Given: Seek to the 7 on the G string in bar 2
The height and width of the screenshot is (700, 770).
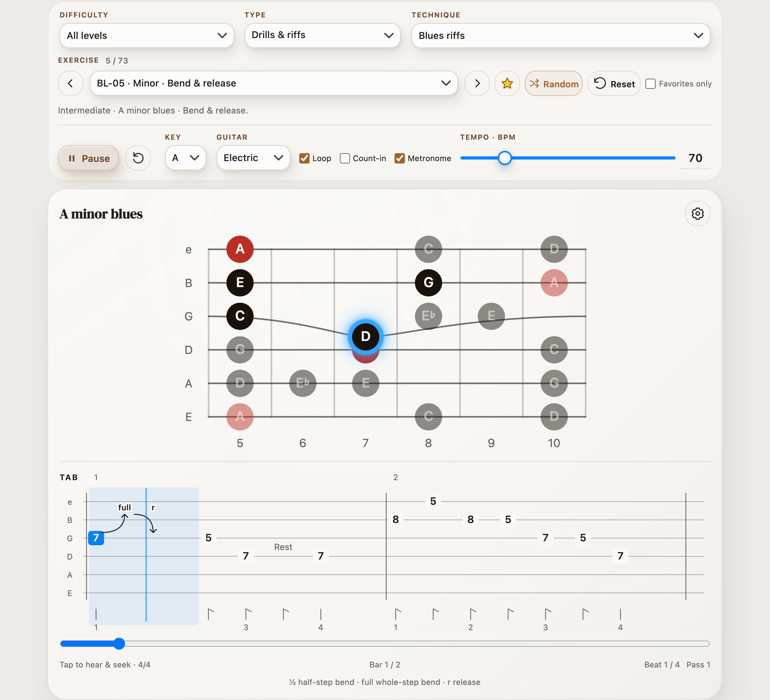Looking at the screenshot, I should point(545,538).
